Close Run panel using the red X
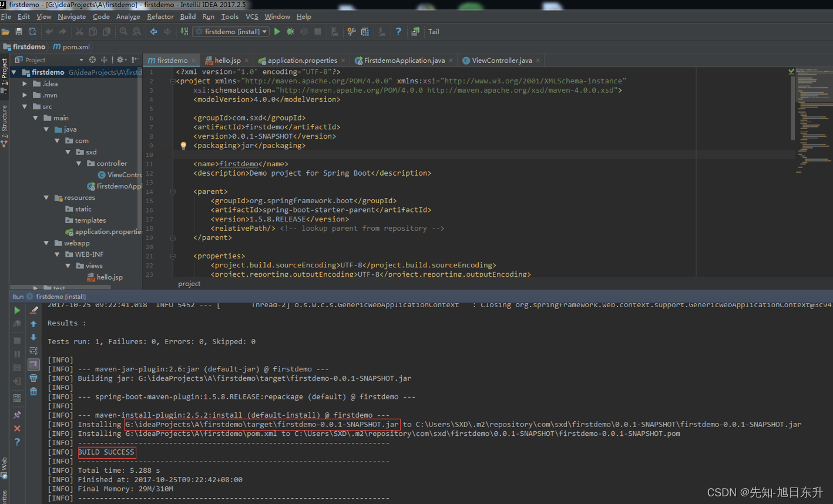 [x=17, y=428]
